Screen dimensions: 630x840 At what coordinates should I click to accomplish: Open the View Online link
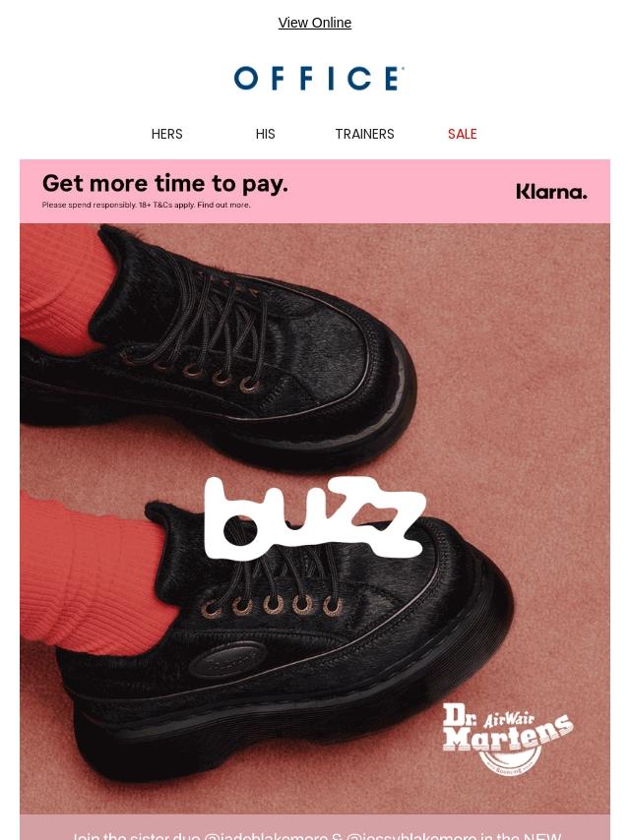point(315,23)
